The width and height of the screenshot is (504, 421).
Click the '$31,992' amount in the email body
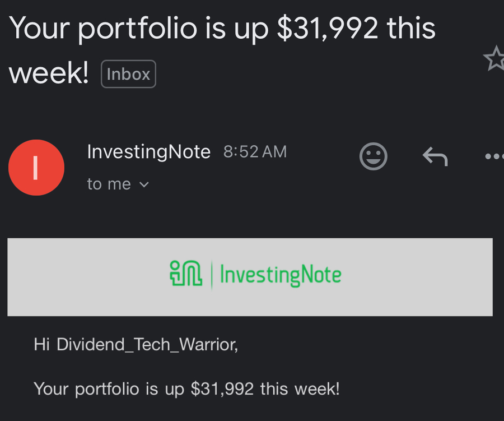[222, 388]
